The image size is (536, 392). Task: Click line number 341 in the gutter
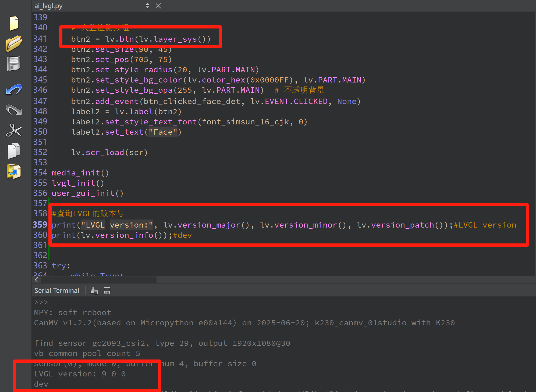point(40,39)
